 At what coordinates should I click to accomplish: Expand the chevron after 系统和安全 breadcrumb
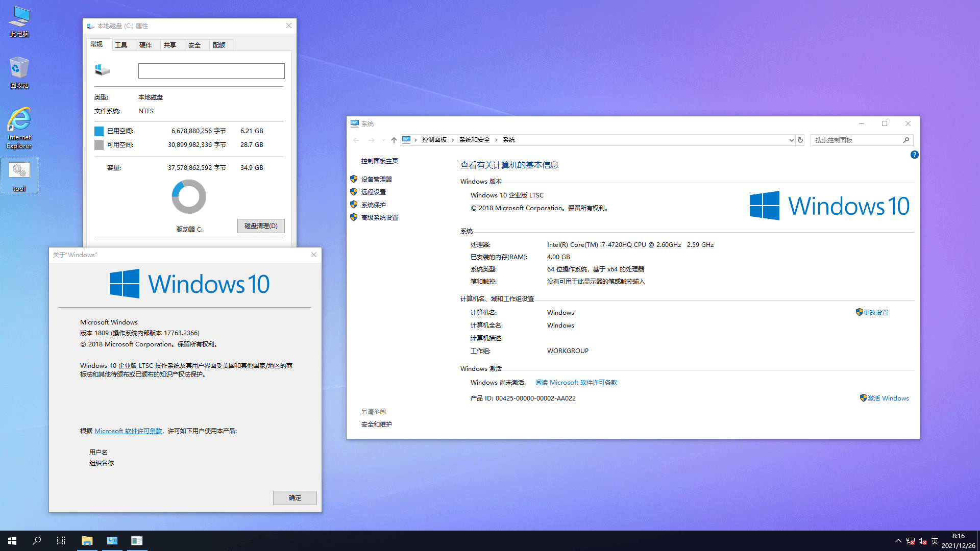point(496,140)
